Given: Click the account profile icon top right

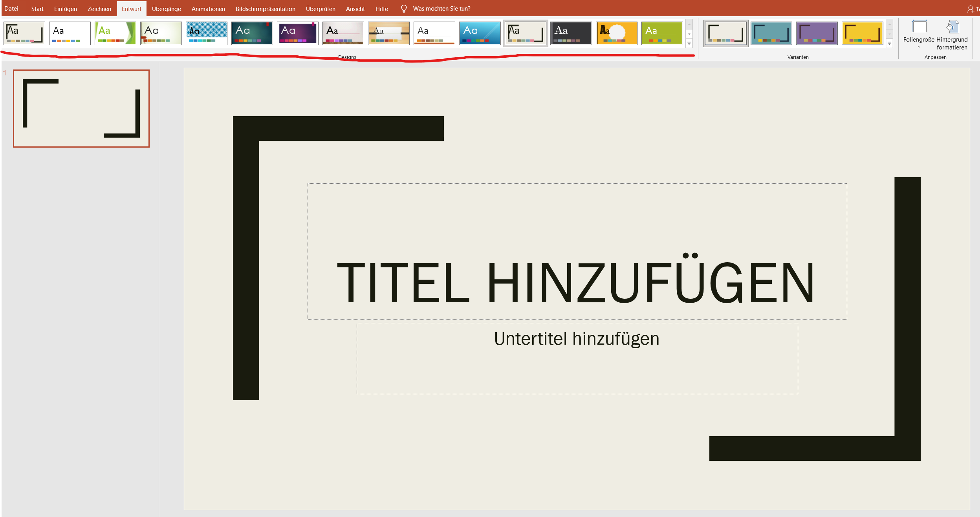Looking at the screenshot, I should click(x=969, y=8).
